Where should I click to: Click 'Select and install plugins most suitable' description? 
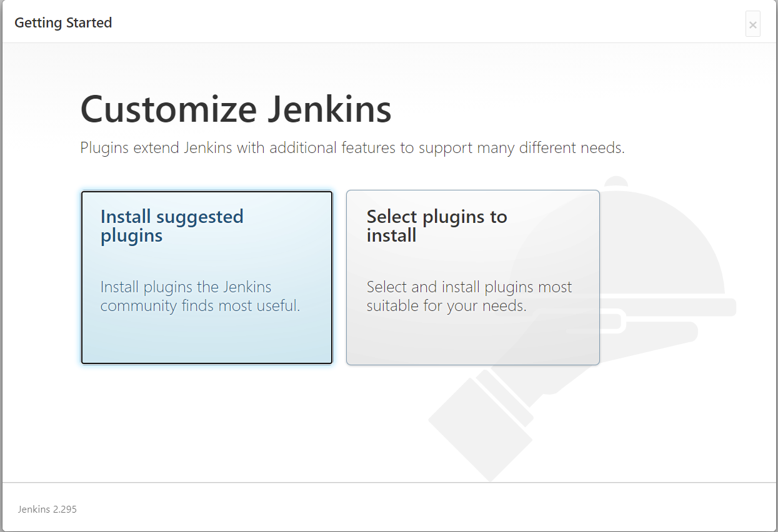tap(469, 297)
